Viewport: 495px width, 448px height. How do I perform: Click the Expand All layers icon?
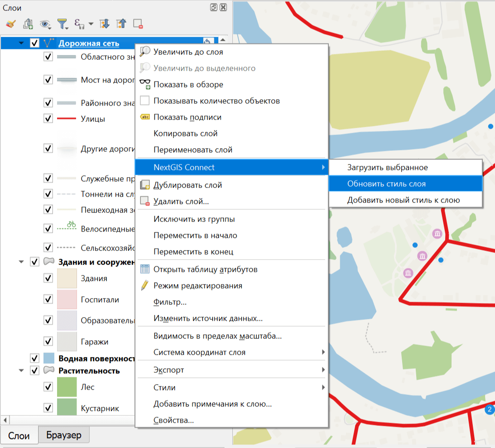(x=105, y=24)
